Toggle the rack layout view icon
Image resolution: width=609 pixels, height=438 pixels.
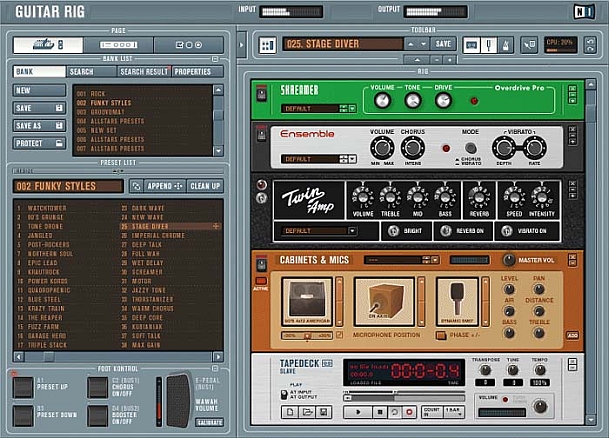268,45
